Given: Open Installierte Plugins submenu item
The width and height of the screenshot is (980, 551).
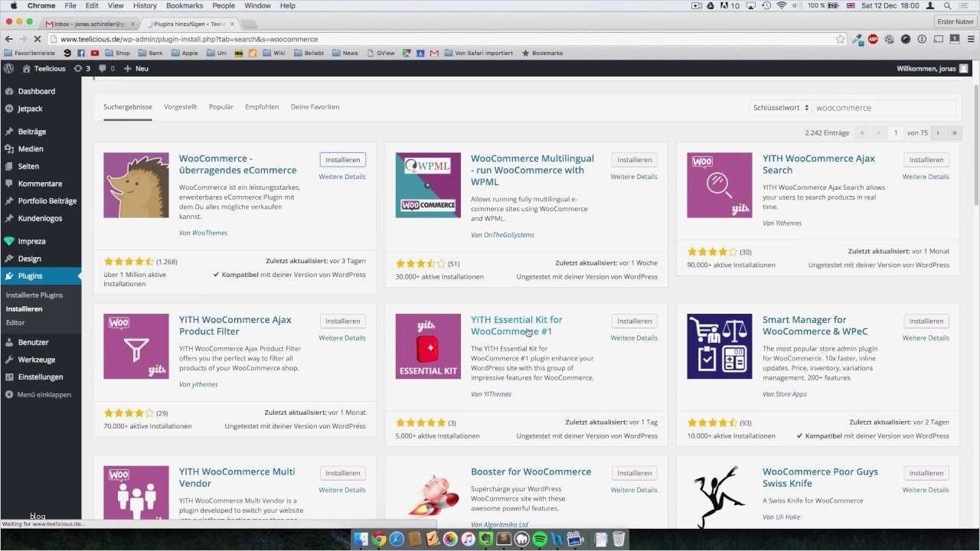Looking at the screenshot, I should [34, 295].
